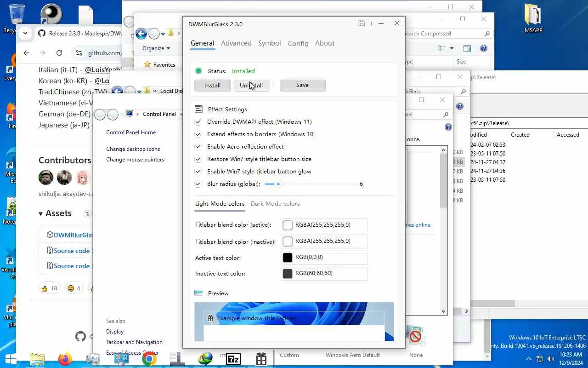Open Chrome from the taskbar
The width and height of the screenshot is (588, 368).
tap(149, 358)
